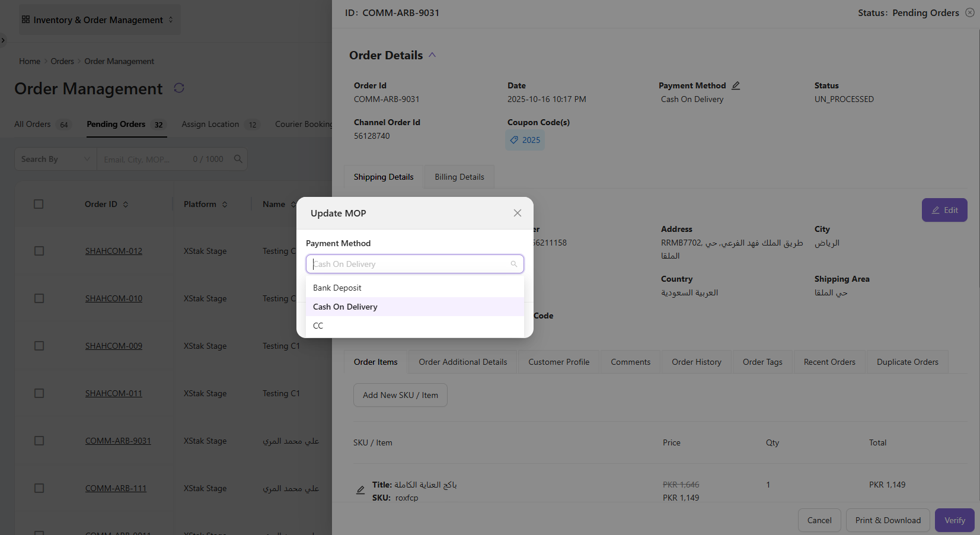The width and height of the screenshot is (980, 535).
Task: Click the refresh icon next to Order Management
Action: point(179,88)
